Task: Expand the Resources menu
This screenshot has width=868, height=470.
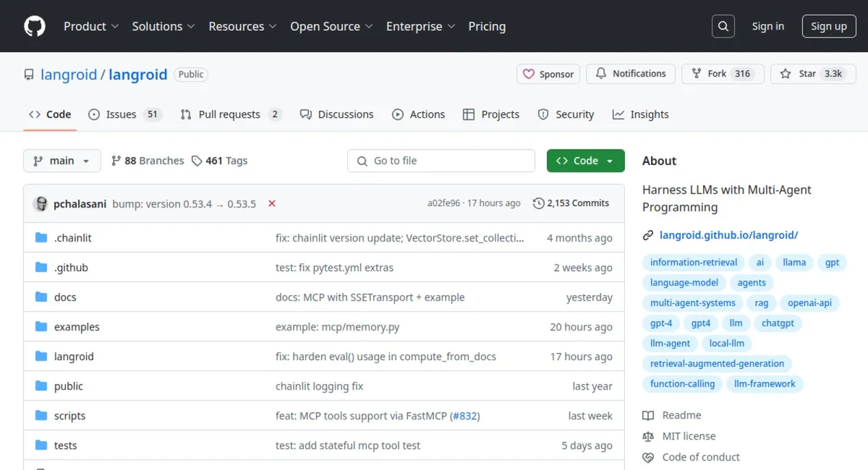Action: tap(243, 26)
